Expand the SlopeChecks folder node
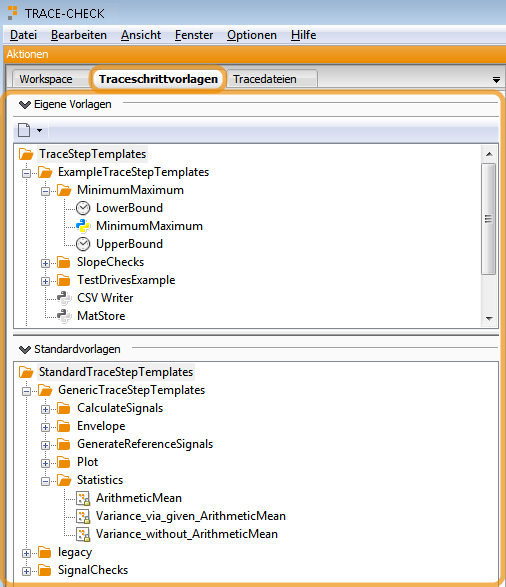Image resolution: width=506 pixels, height=587 pixels. (45, 263)
